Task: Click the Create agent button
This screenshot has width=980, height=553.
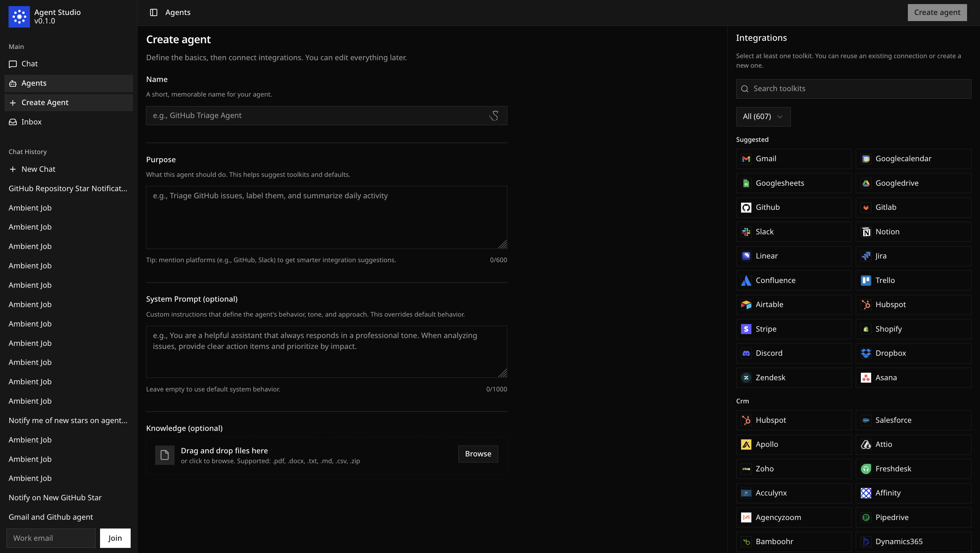Action: point(937,13)
